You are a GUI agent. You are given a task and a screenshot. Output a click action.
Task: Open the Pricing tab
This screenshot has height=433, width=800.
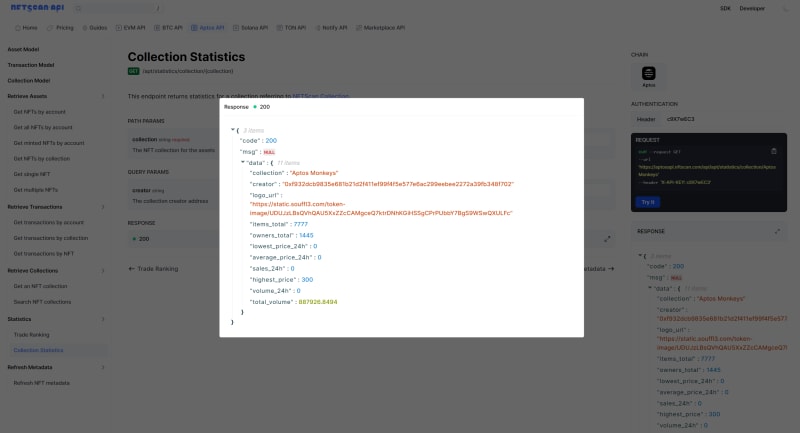[x=60, y=28]
